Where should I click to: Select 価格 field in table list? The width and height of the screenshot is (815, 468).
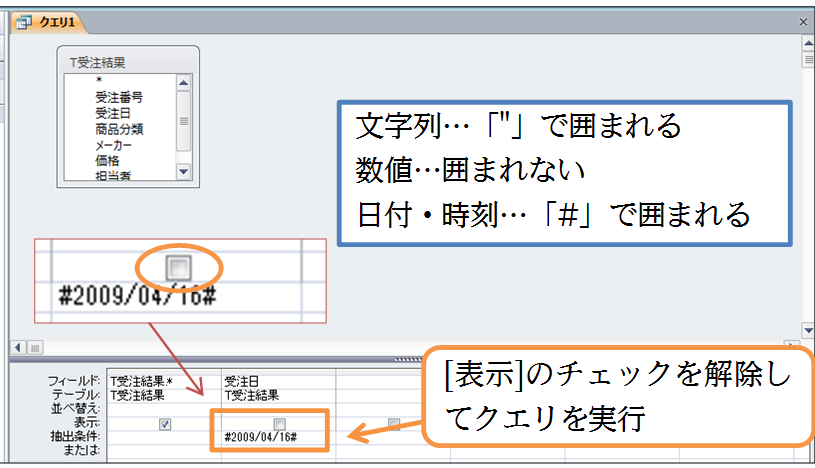107,158
